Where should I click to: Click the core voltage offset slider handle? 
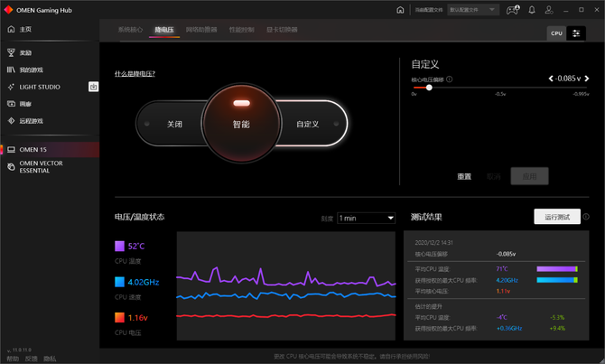coord(429,88)
